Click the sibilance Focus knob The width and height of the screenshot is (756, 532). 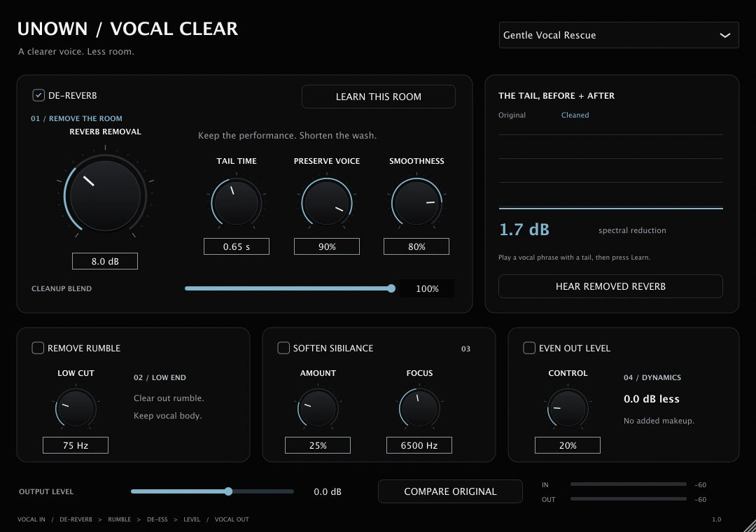point(419,408)
